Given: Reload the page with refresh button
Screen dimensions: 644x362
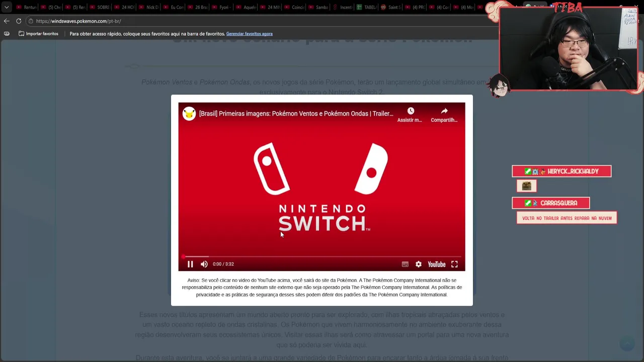Looking at the screenshot, I should tap(19, 21).
